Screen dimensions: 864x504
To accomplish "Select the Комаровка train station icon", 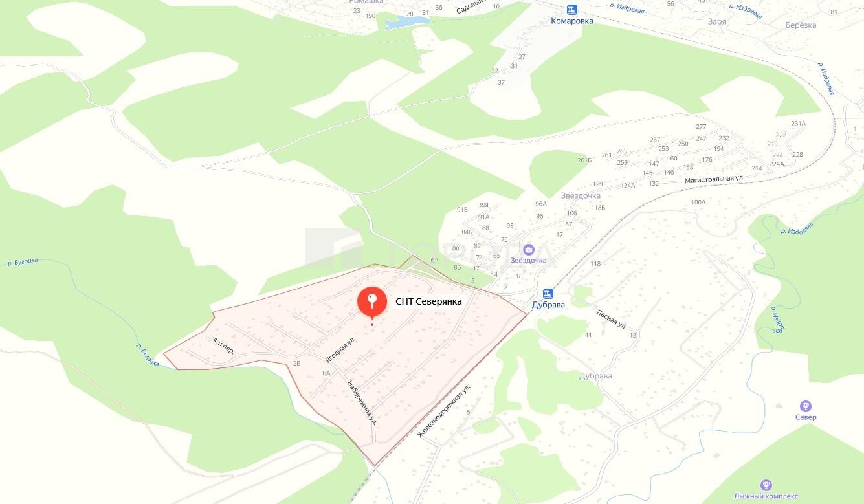I will [x=571, y=10].
